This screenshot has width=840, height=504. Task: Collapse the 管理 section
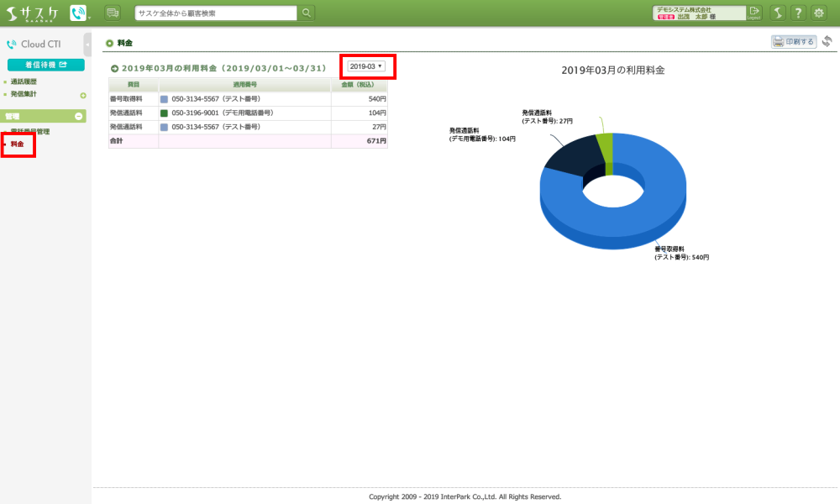pos(79,117)
